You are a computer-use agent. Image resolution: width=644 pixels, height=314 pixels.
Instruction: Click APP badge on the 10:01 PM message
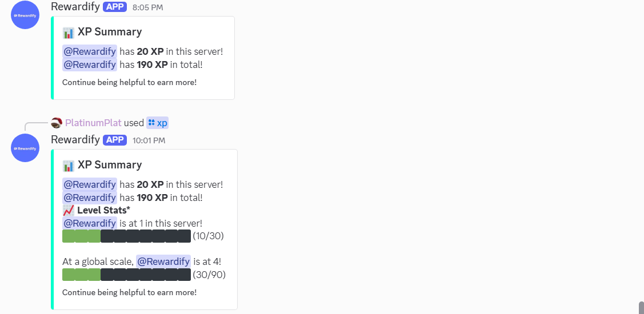point(115,139)
